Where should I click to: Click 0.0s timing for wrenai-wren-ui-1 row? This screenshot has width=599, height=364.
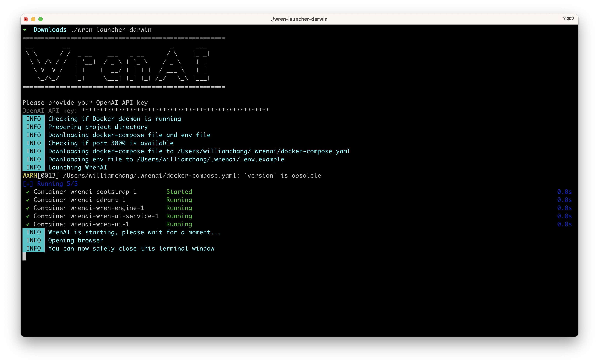pyautogui.click(x=564, y=224)
